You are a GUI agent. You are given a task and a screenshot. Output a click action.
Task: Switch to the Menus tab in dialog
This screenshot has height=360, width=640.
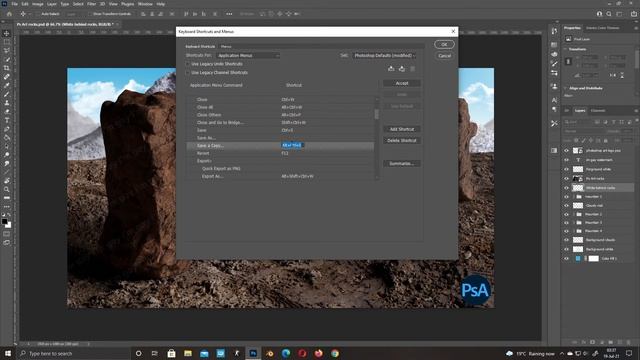226,47
